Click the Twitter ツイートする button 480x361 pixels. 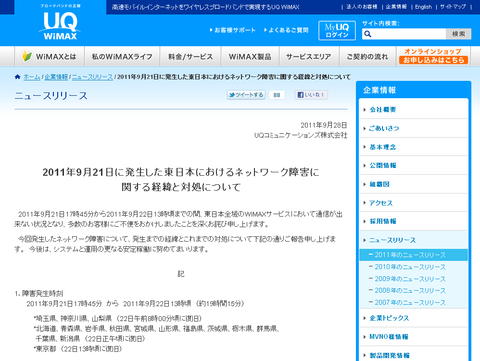(246, 95)
